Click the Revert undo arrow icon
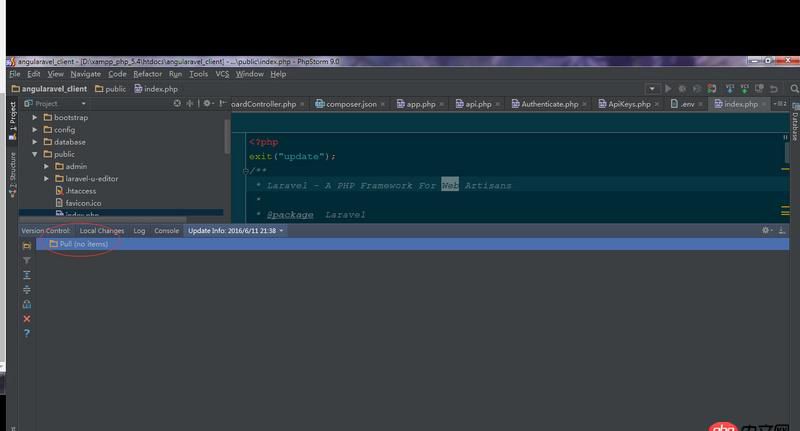The image size is (800, 431). pyautogui.click(x=773, y=88)
